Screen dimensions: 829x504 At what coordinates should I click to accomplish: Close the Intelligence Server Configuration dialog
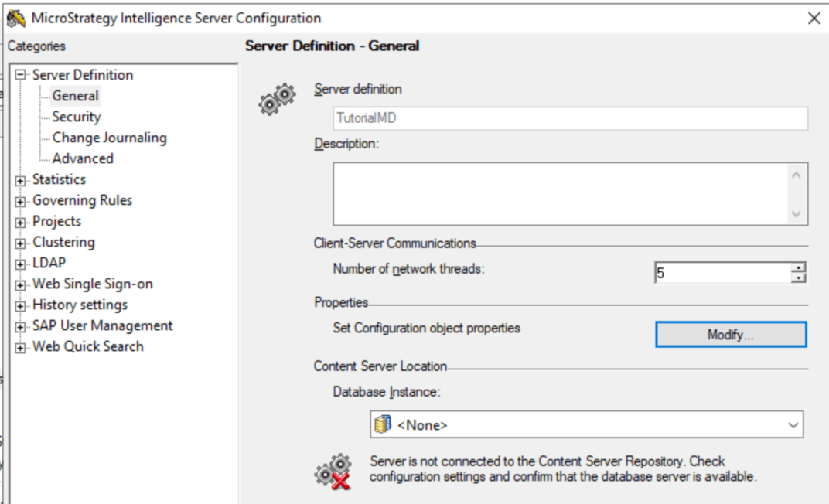point(814,19)
